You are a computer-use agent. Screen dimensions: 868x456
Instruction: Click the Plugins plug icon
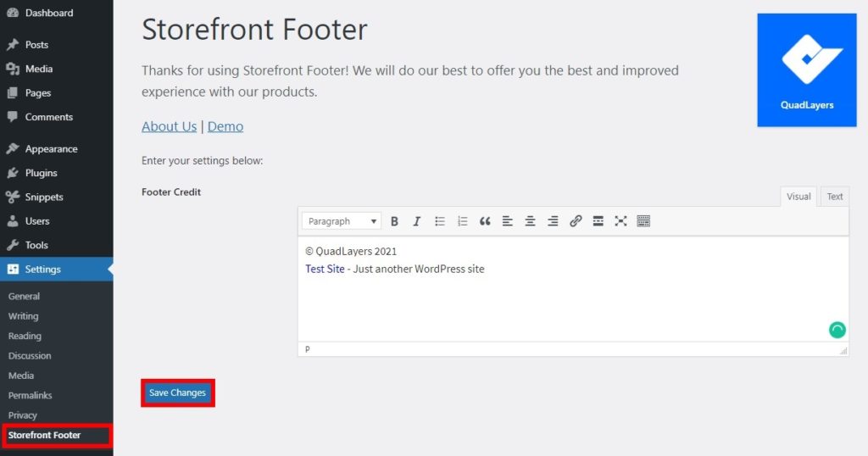click(12, 173)
